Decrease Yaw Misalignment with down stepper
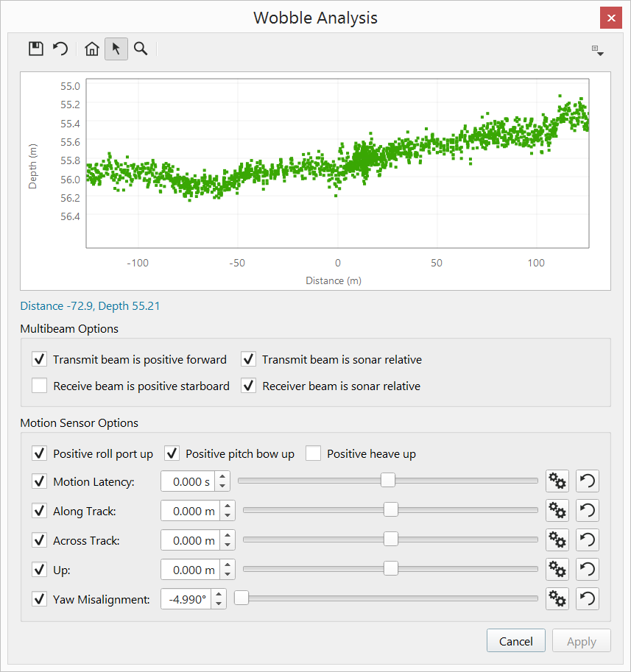This screenshot has height=672, width=631. [219, 604]
